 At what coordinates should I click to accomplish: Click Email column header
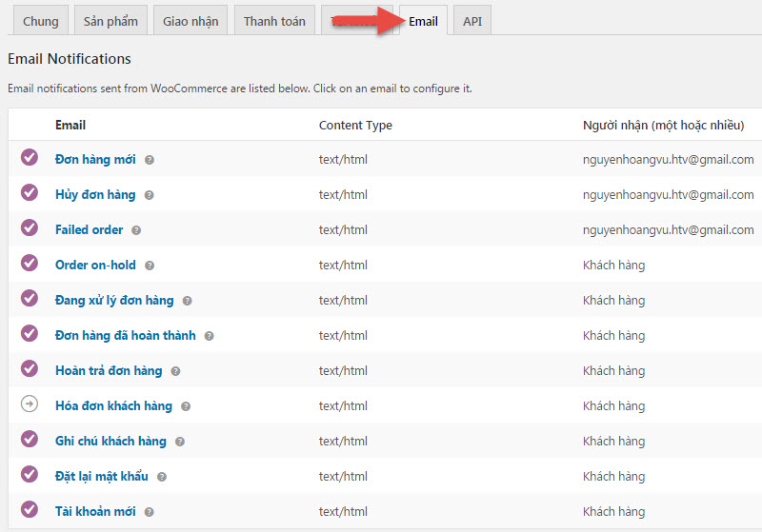(x=70, y=126)
